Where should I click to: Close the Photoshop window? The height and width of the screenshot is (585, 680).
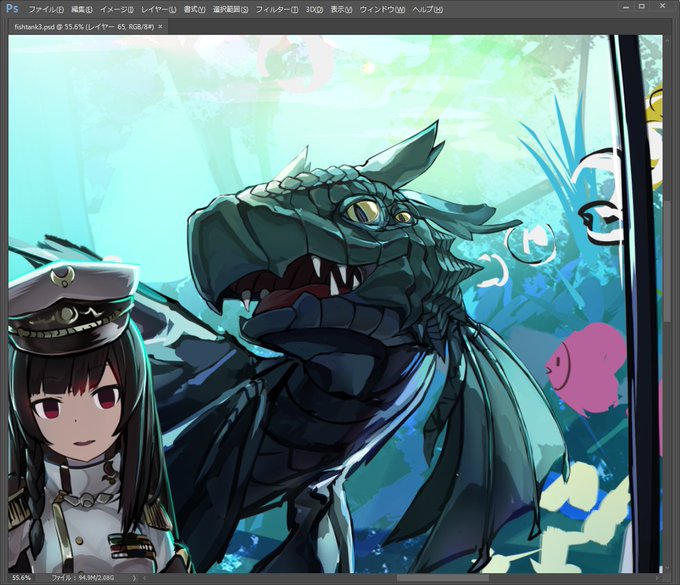coord(663,6)
